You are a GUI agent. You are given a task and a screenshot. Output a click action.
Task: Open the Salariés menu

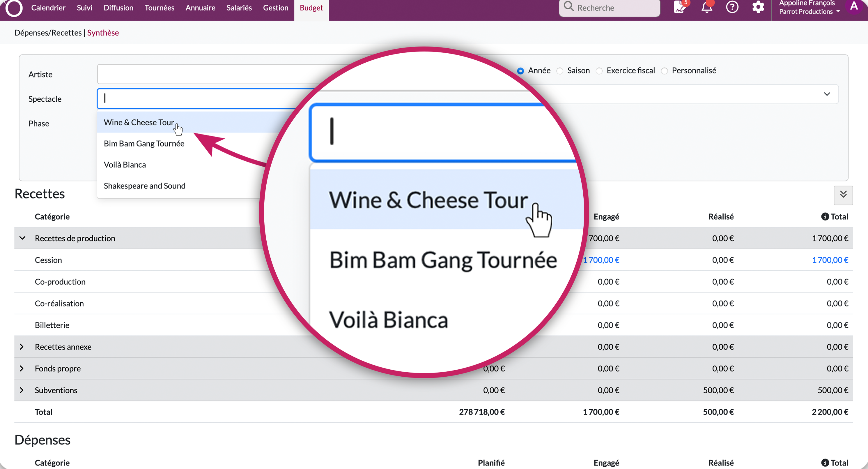239,8
